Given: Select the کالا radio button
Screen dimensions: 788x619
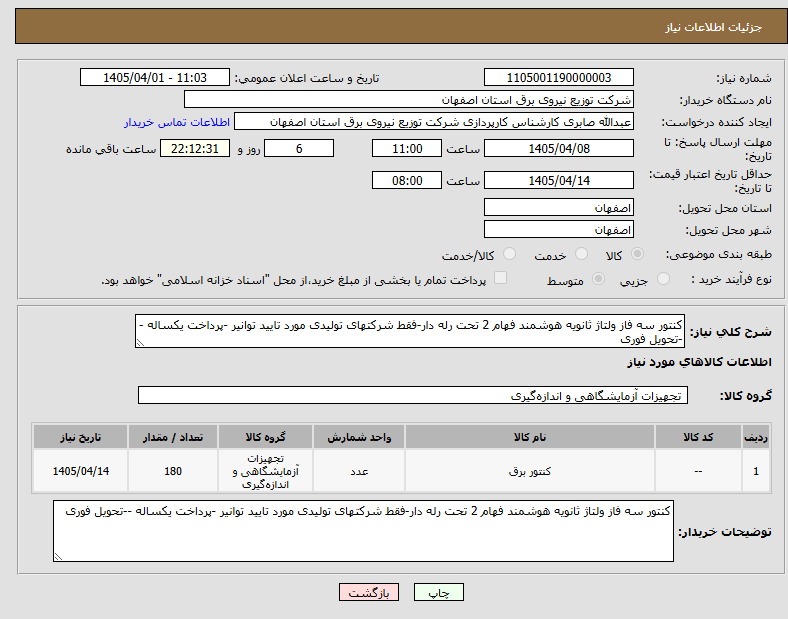Looking at the screenshot, I should pyautogui.click(x=637, y=254).
